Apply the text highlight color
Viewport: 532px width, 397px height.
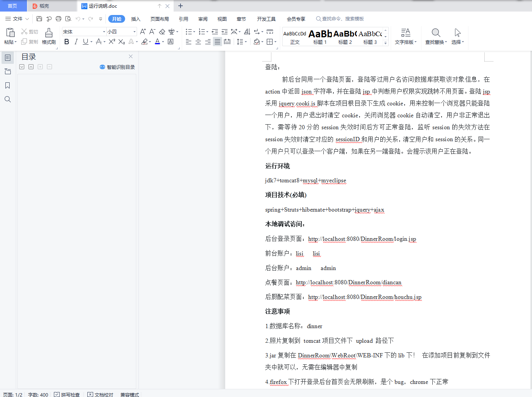pos(144,42)
